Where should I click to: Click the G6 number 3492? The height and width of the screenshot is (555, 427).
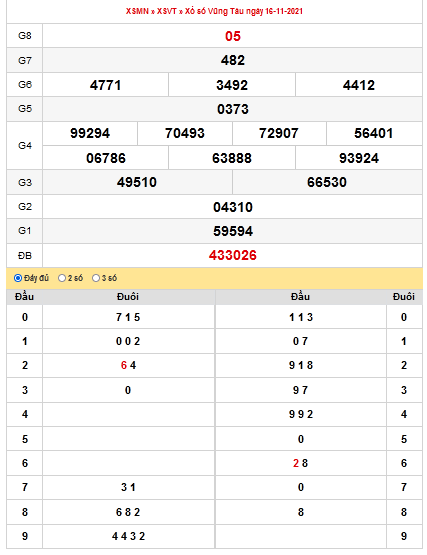(232, 85)
